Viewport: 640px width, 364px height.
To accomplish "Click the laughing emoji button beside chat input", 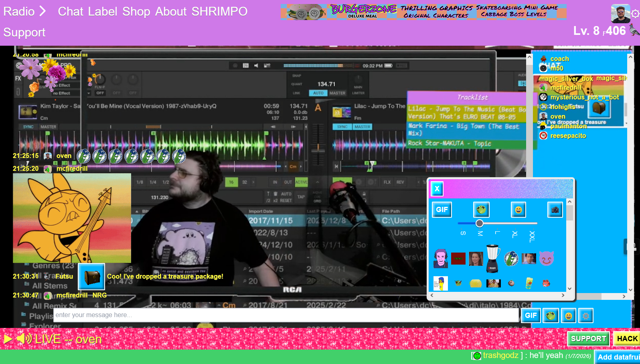I will pyautogui.click(x=568, y=316).
